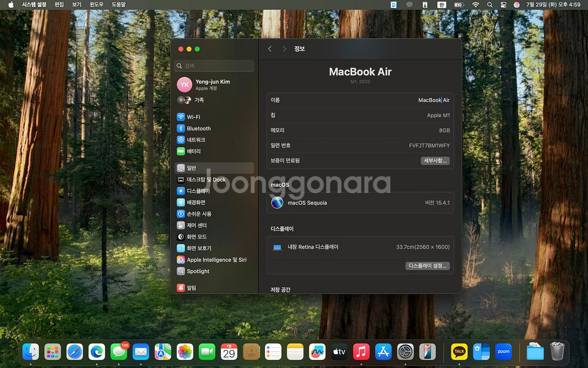
Task: Open Contacts from the Dock
Action: tap(251, 352)
